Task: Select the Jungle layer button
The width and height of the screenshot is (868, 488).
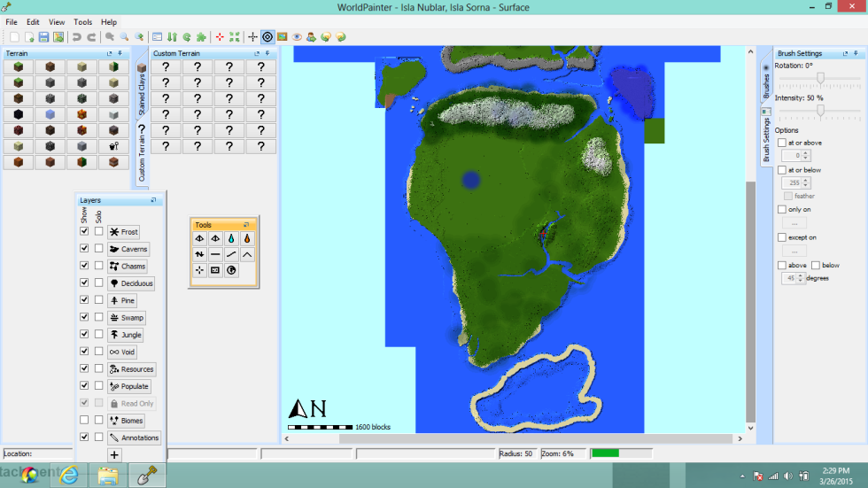Action: click(126, 335)
